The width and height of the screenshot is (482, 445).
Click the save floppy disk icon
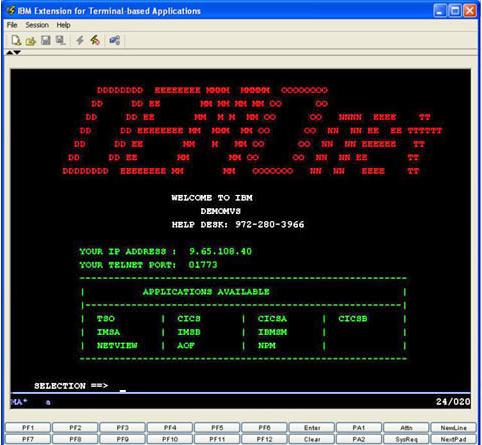[46, 40]
